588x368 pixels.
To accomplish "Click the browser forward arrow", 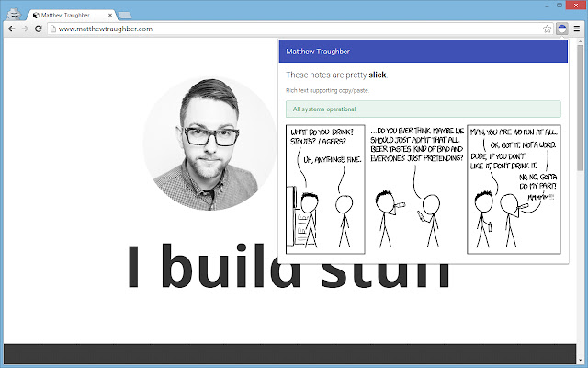I will click(25, 29).
